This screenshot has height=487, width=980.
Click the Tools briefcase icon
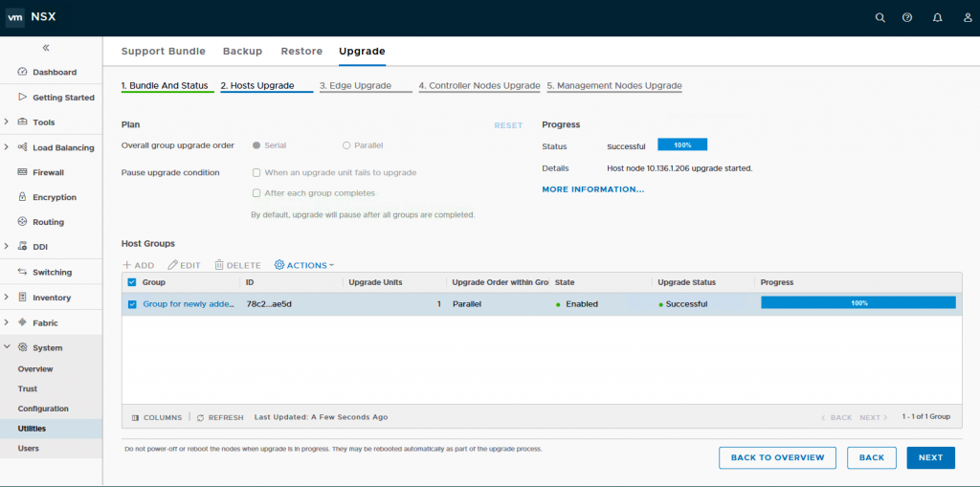pos(23,122)
